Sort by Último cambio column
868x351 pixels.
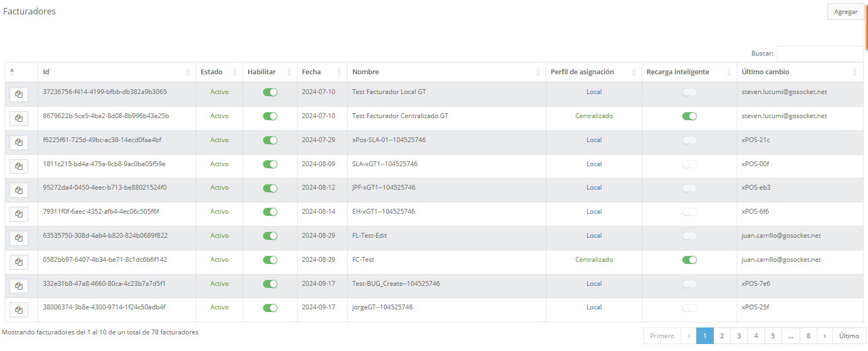point(800,72)
